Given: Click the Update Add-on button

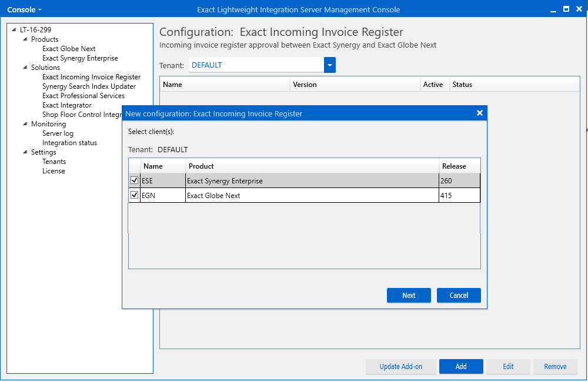Looking at the screenshot, I should [x=401, y=367].
